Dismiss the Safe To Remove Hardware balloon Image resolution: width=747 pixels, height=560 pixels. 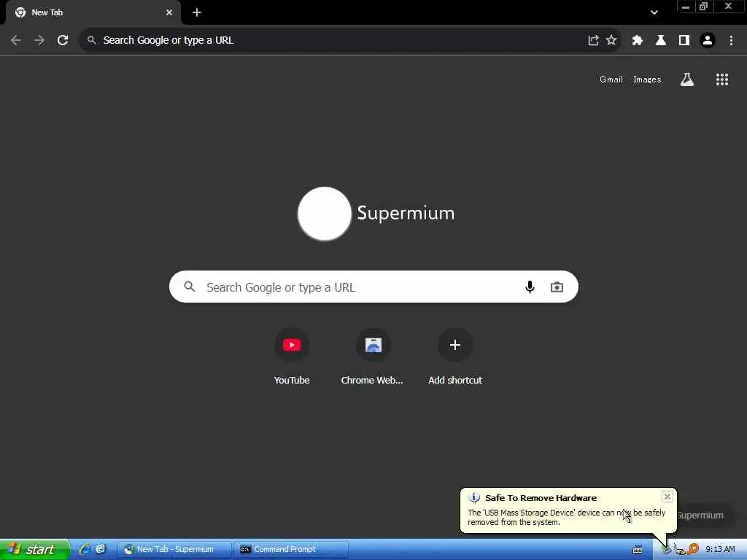[667, 497]
